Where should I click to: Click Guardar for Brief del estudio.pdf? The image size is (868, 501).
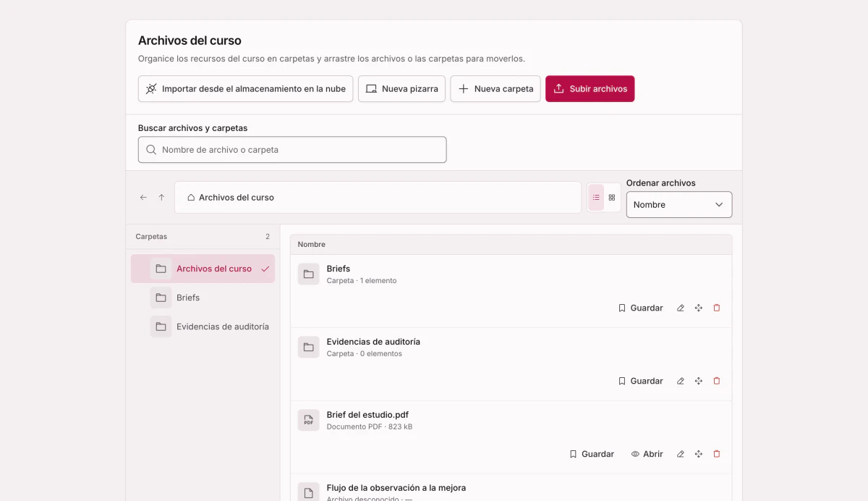click(x=592, y=455)
